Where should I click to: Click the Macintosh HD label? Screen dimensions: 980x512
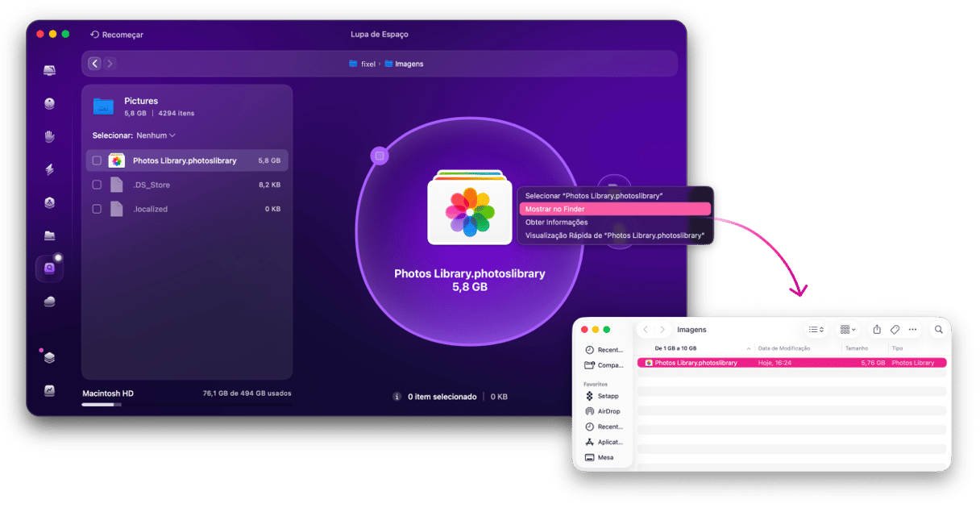click(x=108, y=393)
